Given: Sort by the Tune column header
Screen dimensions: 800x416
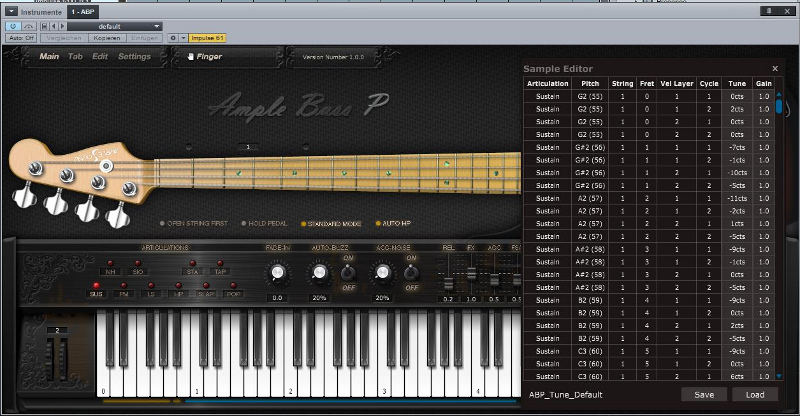Looking at the screenshot, I should (x=737, y=83).
